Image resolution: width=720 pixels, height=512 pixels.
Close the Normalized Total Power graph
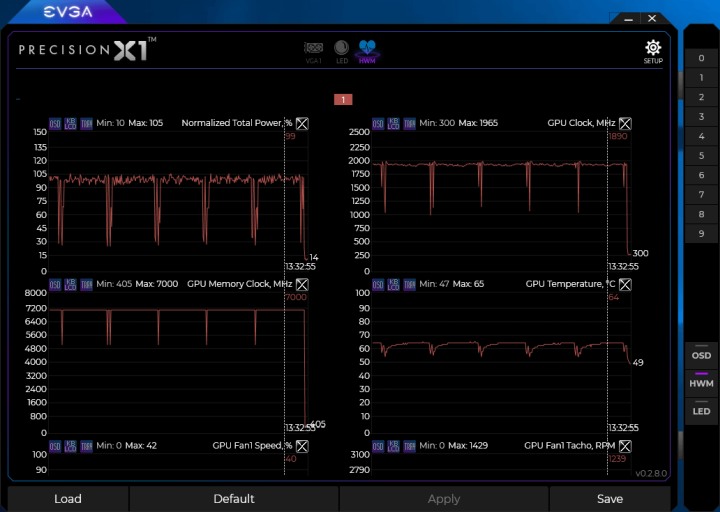click(x=302, y=124)
